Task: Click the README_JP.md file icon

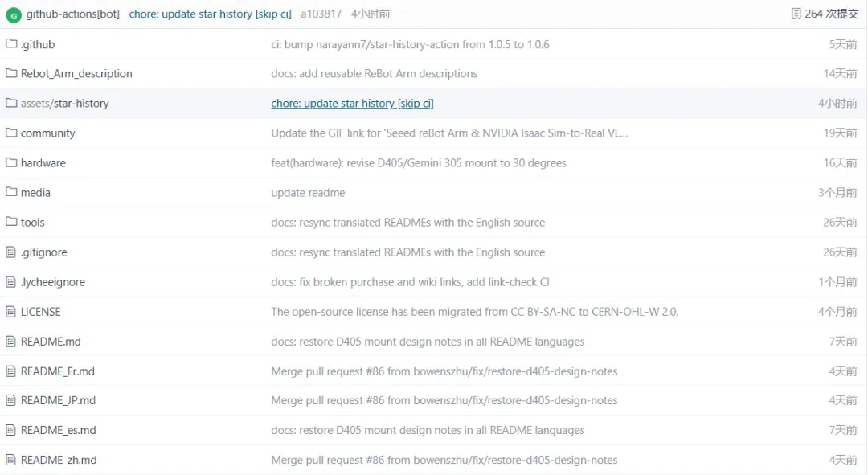Action: (x=10, y=400)
